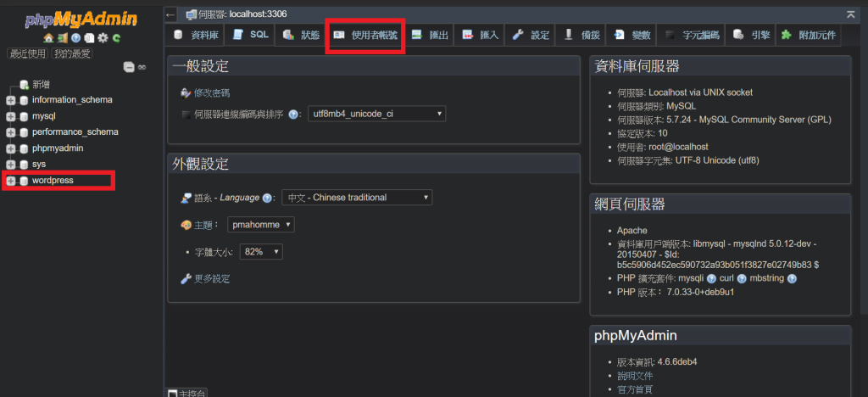Open the 官方首頁 link
This screenshot has width=868, height=397.
click(634, 389)
